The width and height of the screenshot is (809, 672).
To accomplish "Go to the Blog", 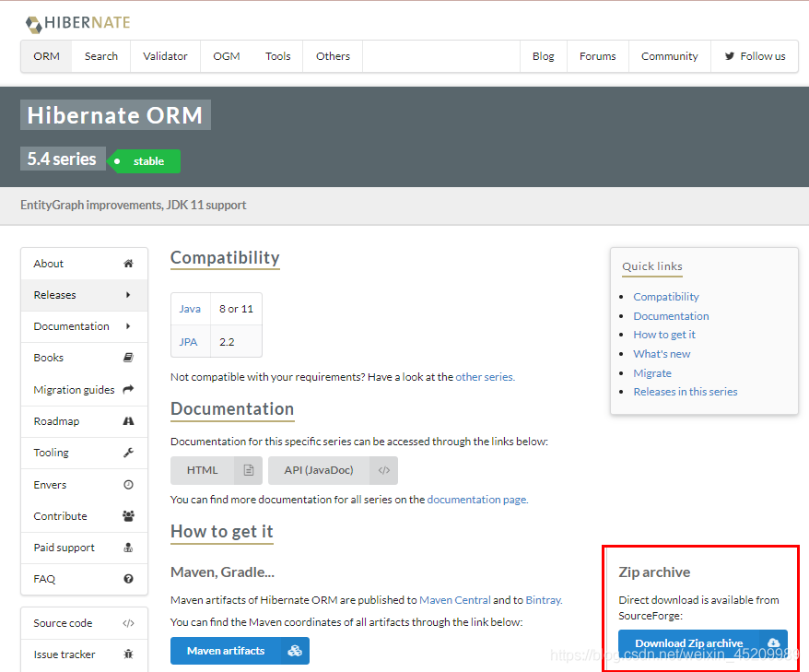I will point(544,56).
